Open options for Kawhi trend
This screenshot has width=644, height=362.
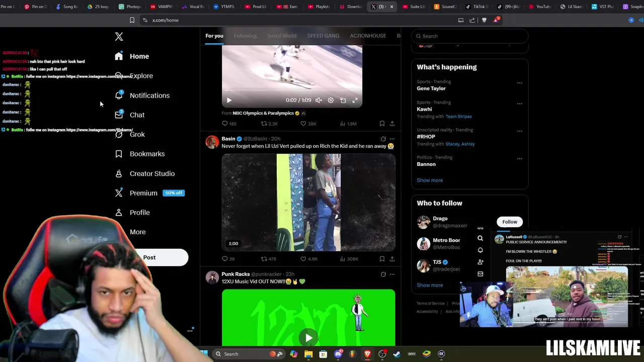click(520, 104)
